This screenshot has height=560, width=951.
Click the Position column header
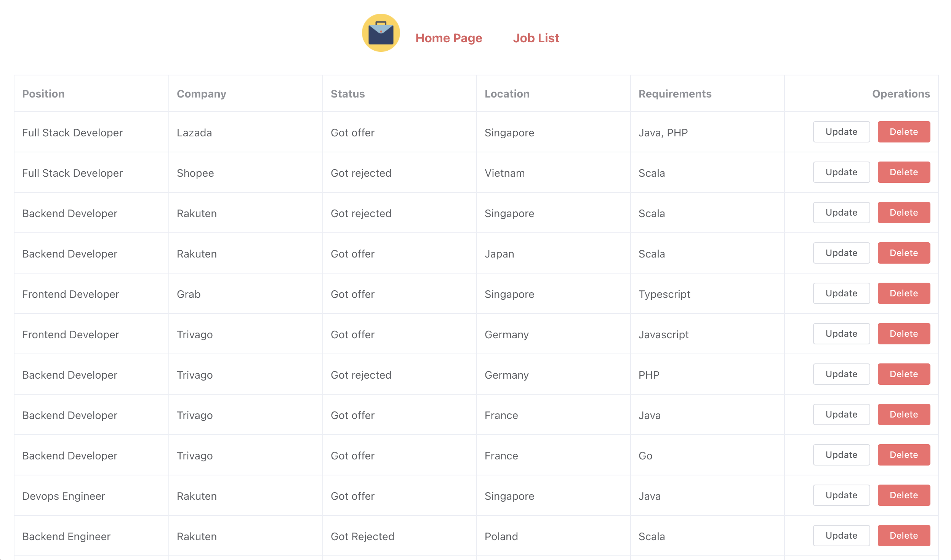[43, 94]
